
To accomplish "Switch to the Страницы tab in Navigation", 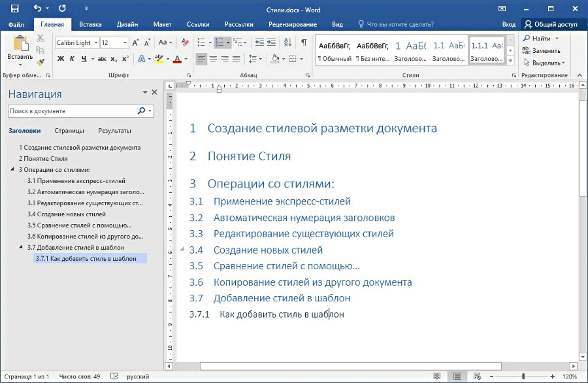I will (69, 130).
